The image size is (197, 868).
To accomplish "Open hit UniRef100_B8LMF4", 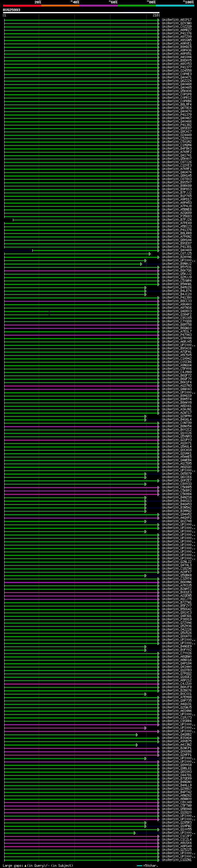I will (x=176, y=104).
